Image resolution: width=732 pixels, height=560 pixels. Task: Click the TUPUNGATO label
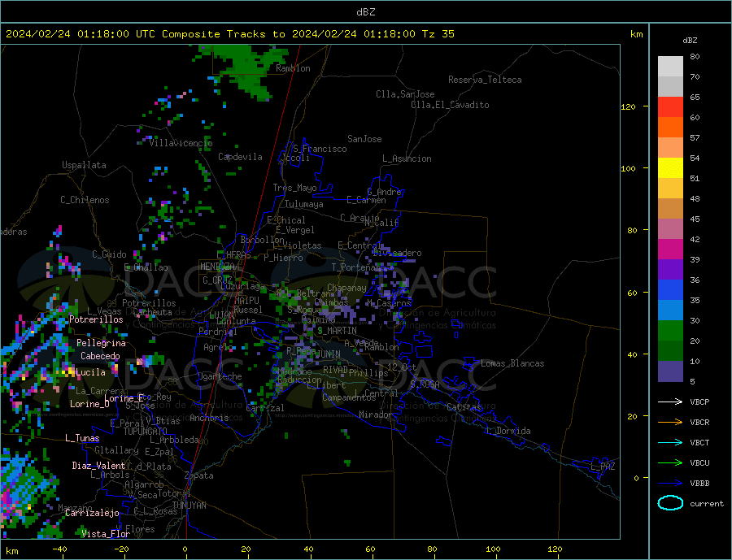146,432
